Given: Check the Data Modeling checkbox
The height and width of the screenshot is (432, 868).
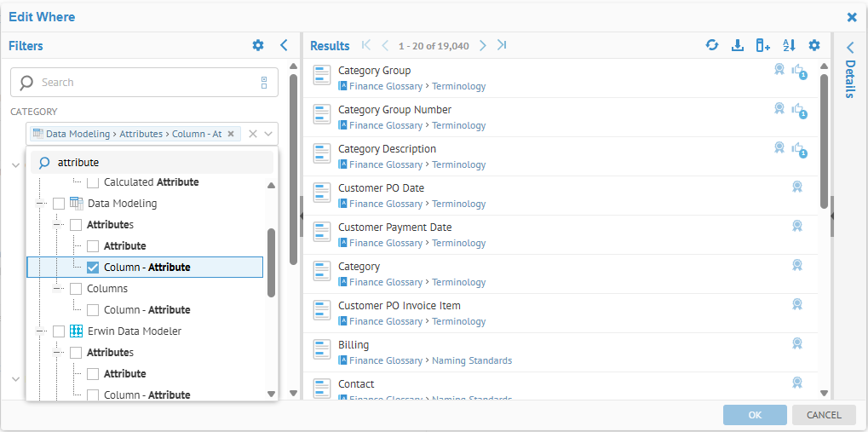Looking at the screenshot, I should pos(59,204).
